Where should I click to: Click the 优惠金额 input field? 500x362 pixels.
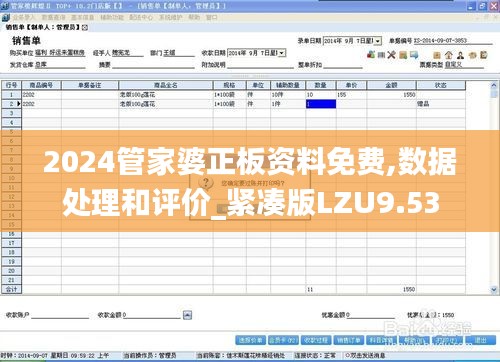(371, 315)
